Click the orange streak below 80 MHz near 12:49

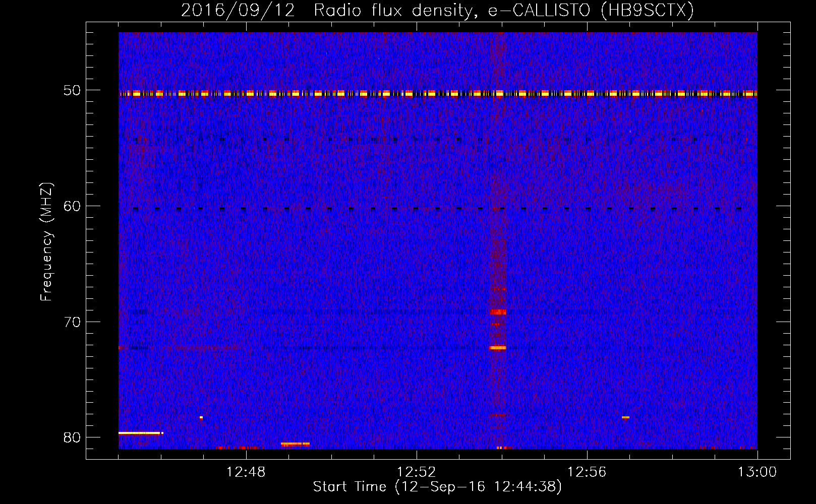point(296,444)
